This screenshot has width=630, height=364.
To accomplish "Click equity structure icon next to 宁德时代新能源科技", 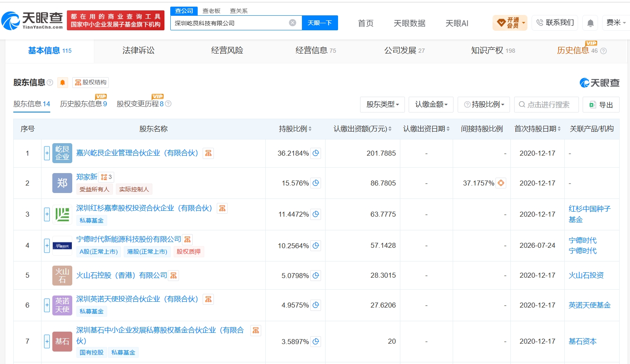I will 187,239.
